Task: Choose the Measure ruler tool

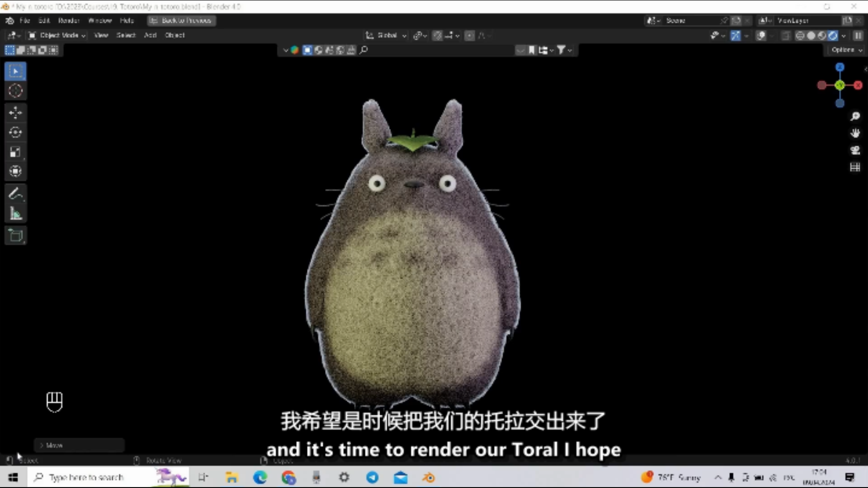Action: [15, 214]
